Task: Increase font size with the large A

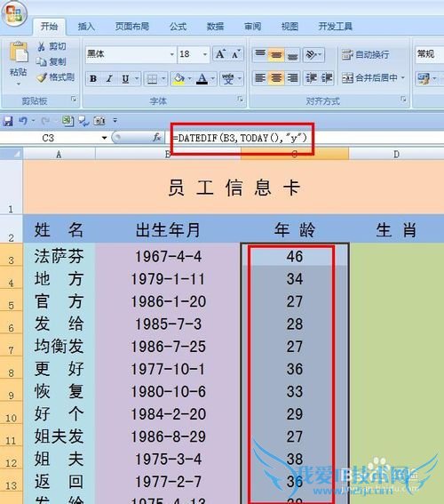Action: click(220, 54)
